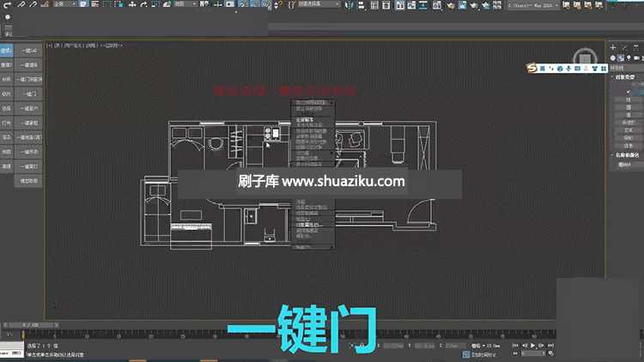This screenshot has width=644, height=362.
Task: Click the Play Animation button
Action: coord(533,346)
